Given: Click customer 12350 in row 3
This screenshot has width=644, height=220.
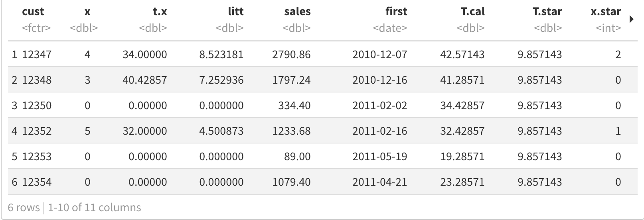Looking at the screenshot, I should coord(37,106).
